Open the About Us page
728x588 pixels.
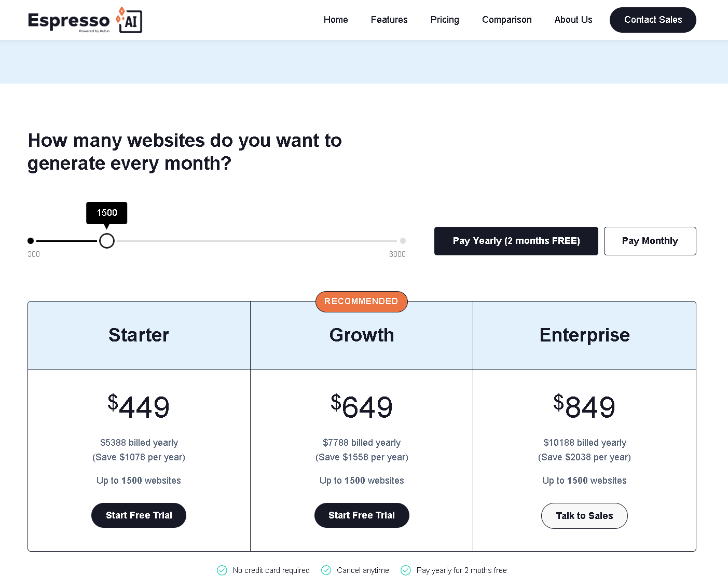[x=573, y=20]
